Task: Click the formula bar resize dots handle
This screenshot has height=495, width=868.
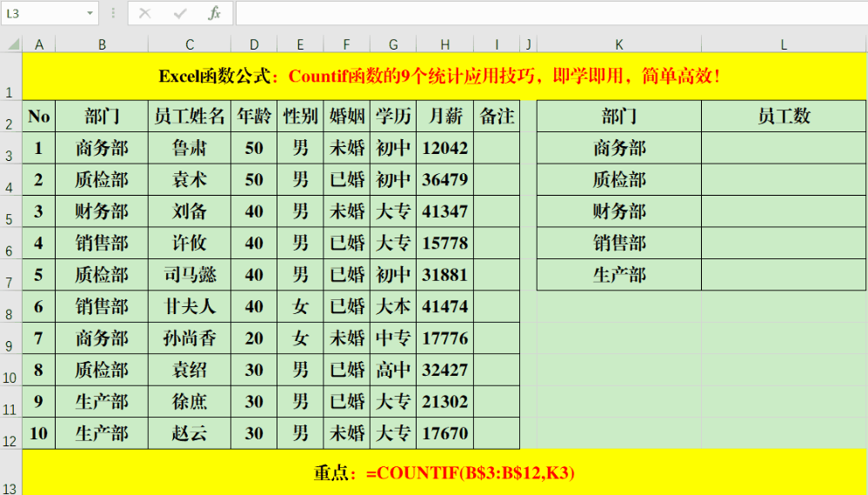Action: (113, 13)
